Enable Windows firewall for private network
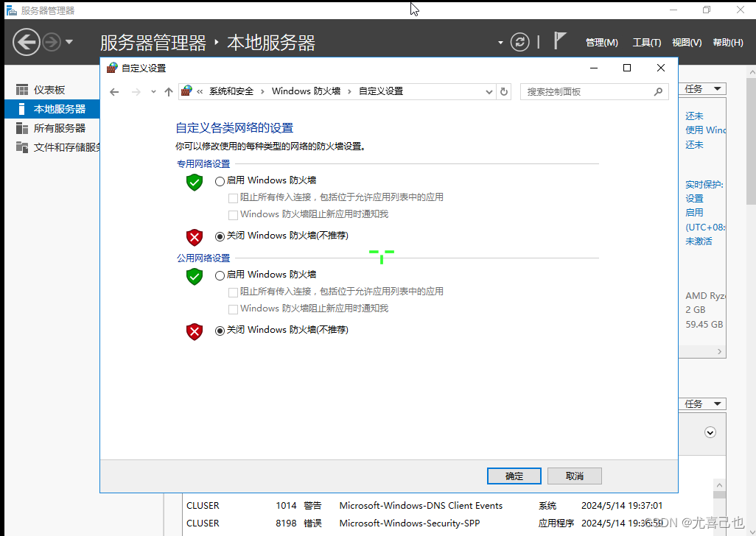Viewport: 756px width, 536px height. click(x=220, y=182)
